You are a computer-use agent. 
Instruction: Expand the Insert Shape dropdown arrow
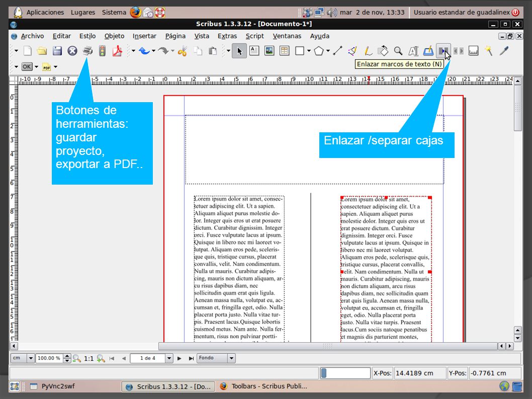click(x=309, y=51)
